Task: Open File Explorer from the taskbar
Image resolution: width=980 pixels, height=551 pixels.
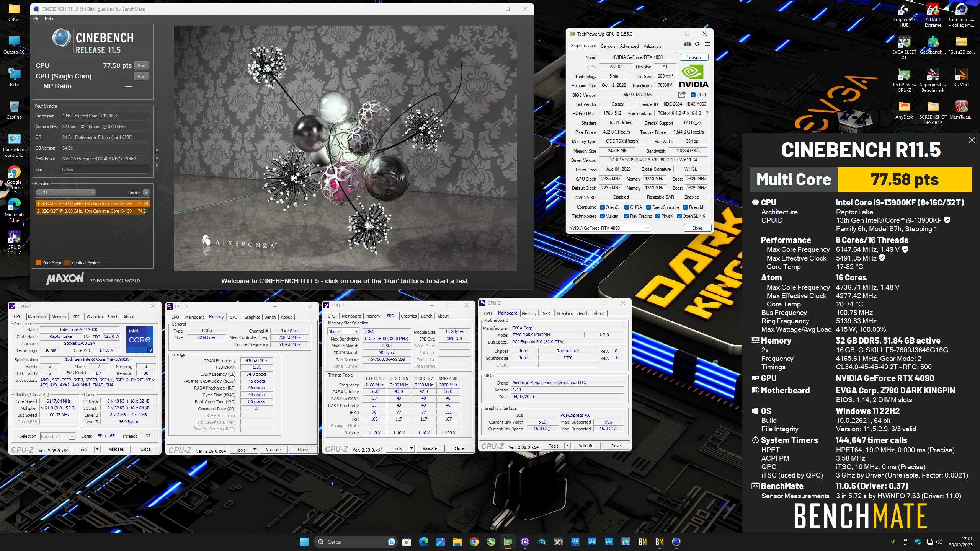Action: [x=457, y=542]
